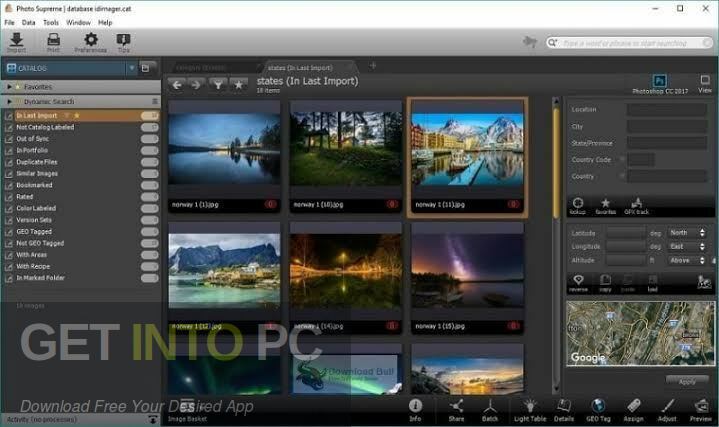
Task: Open the Light Table icon
Action: click(530, 410)
